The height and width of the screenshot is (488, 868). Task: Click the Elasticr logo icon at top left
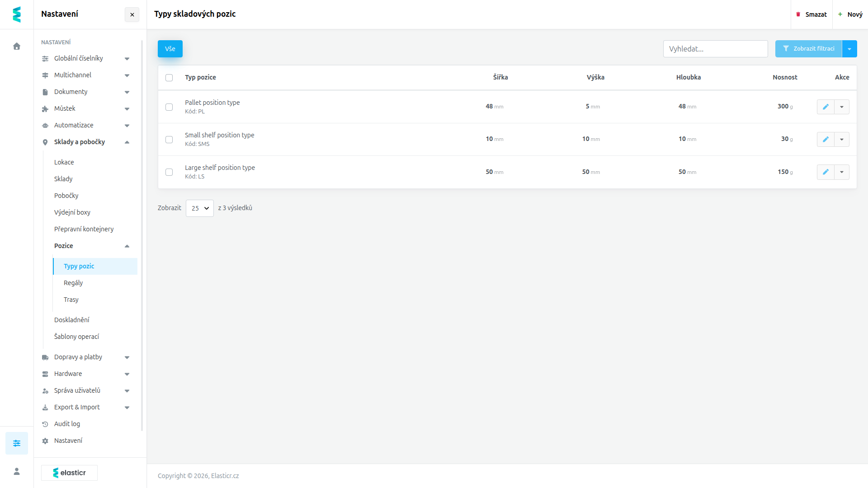pos(17,14)
